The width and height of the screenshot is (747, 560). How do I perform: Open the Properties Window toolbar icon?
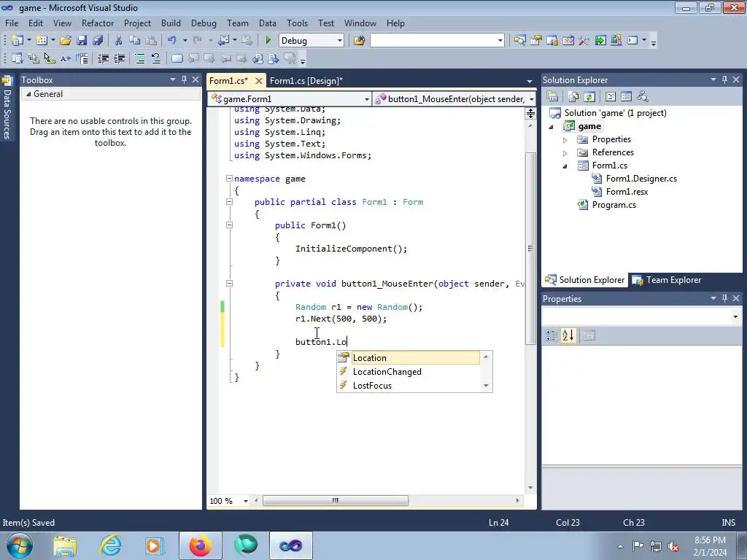[536, 41]
